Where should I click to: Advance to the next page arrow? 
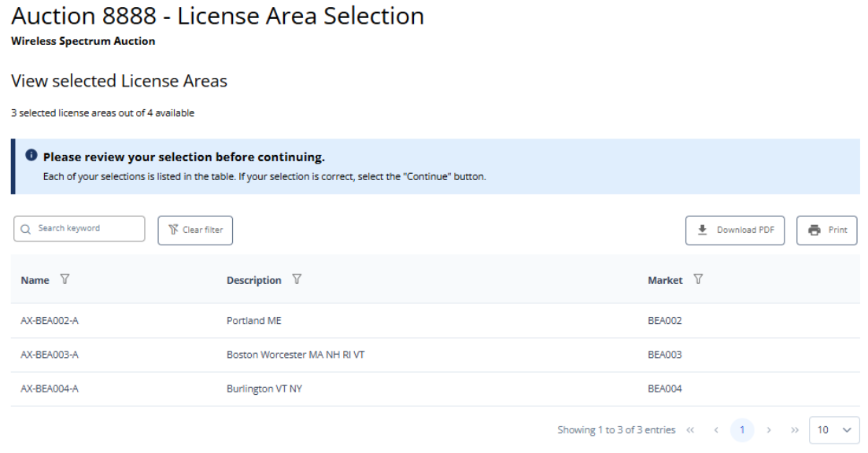(x=769, y=430)
